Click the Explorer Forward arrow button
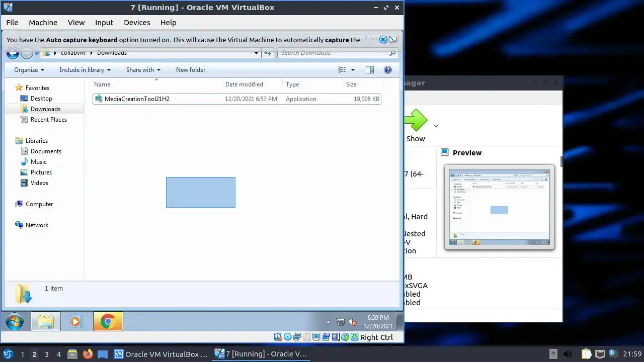The height and width of the screenshot is (362, 644). tap(27, 53)
